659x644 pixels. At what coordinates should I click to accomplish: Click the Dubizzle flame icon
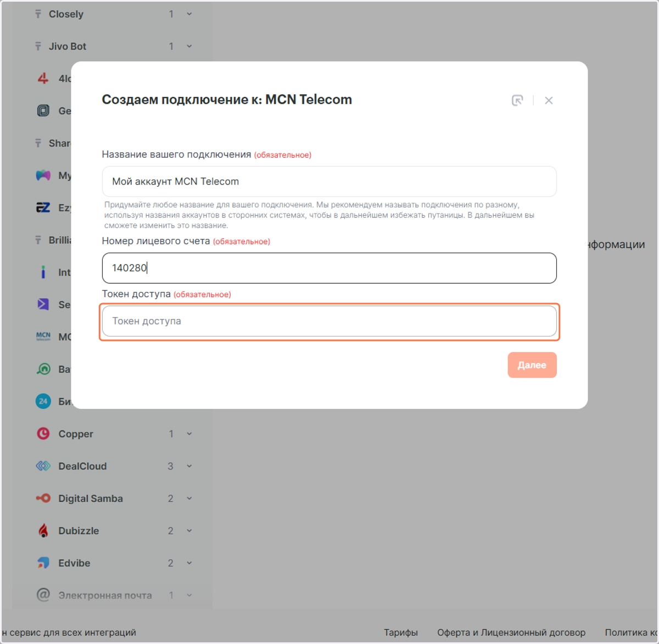43,530
